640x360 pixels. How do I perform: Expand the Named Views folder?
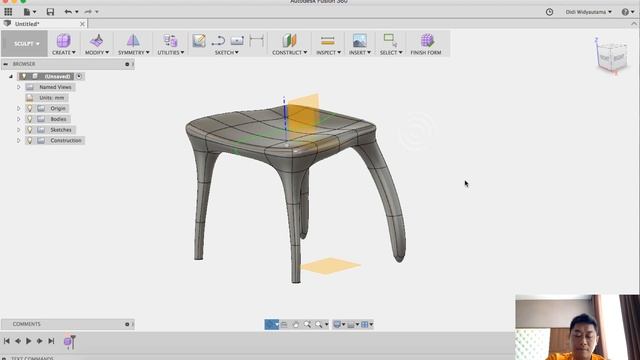click(x=18, y=87)
